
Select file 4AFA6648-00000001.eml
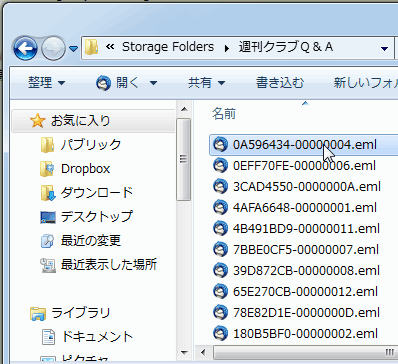pos(305,208)
